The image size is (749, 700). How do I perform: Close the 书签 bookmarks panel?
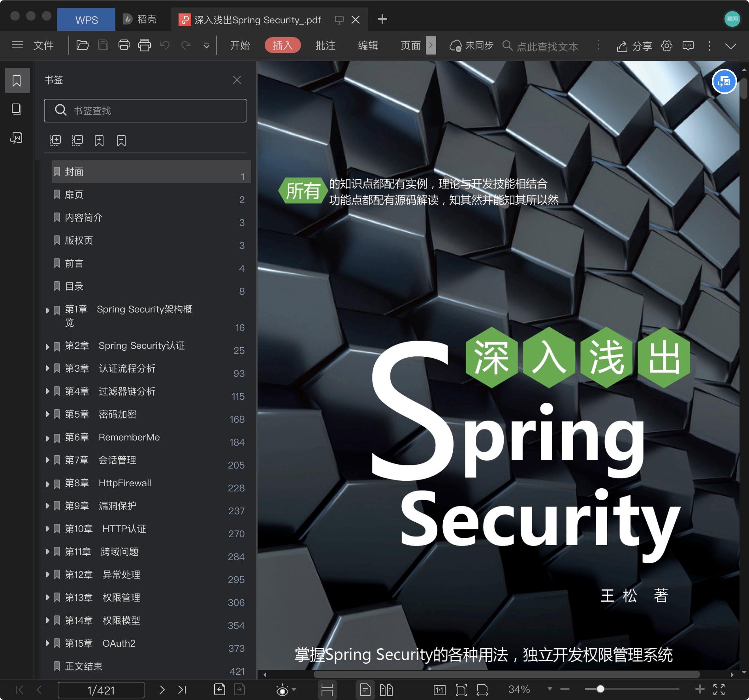(237, 80)
